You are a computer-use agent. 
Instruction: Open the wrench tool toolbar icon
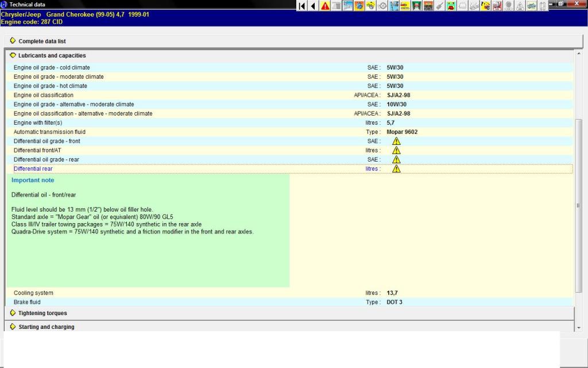(x=439, y=6)
